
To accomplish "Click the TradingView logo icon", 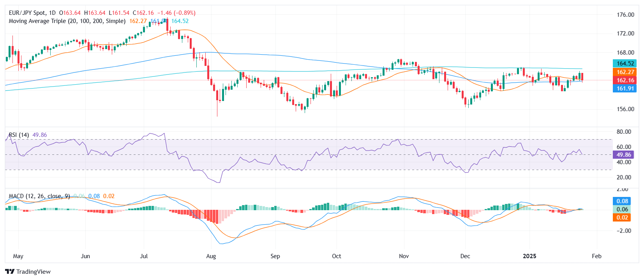I will click(x=10, y=272).
